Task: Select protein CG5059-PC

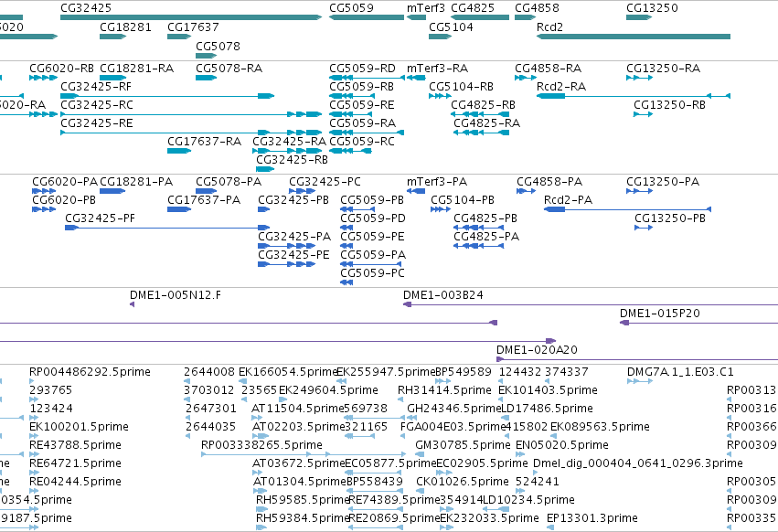Action: click(346, 282)
